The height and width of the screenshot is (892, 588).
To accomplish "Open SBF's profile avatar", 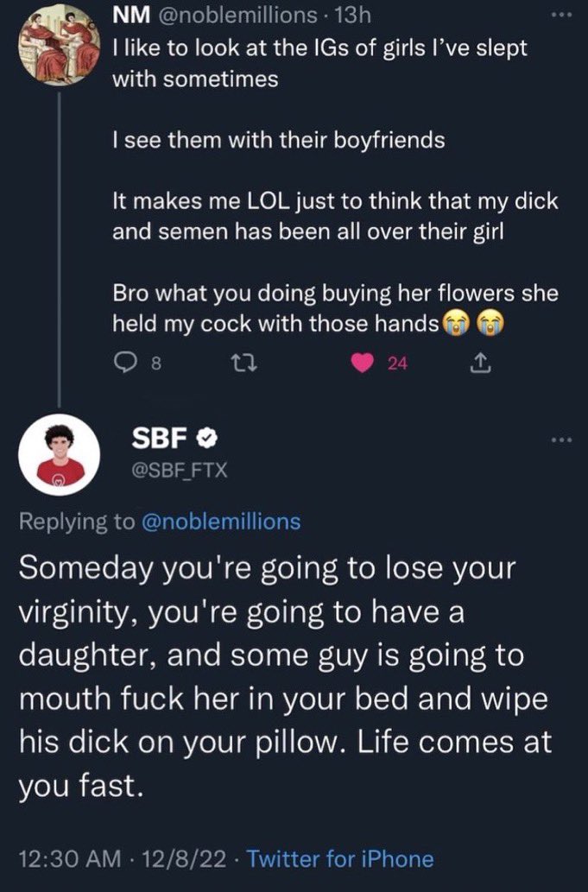I will pyautogui.click(x=59, y=454).
